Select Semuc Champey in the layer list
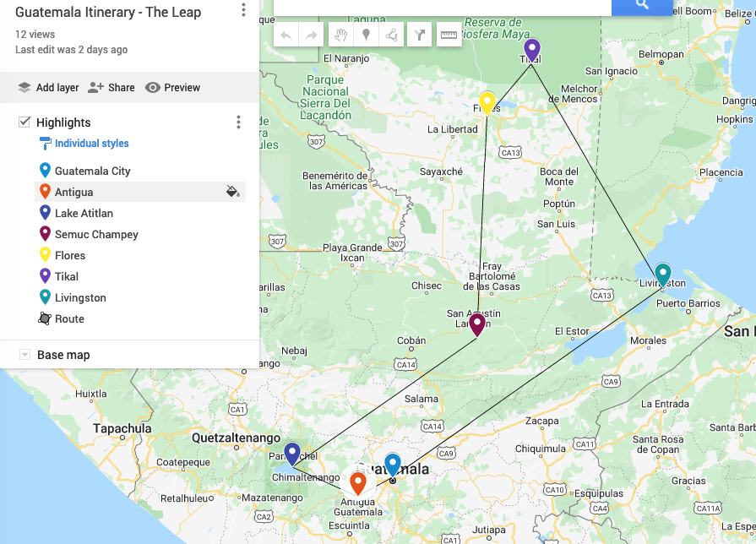Screen dimensions: 756x544 point(96,234)
